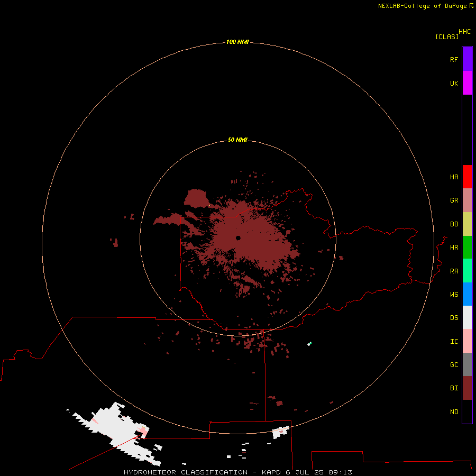Image resolution: width=476 pixels, height=476 pixels.
Task: Click the RA light green swatch
Action: 467,271
